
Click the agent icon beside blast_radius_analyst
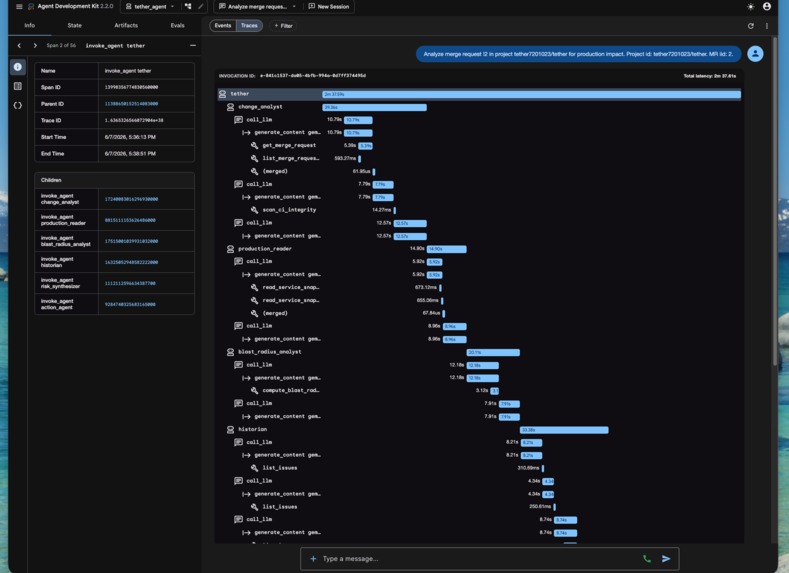[230, 352]
